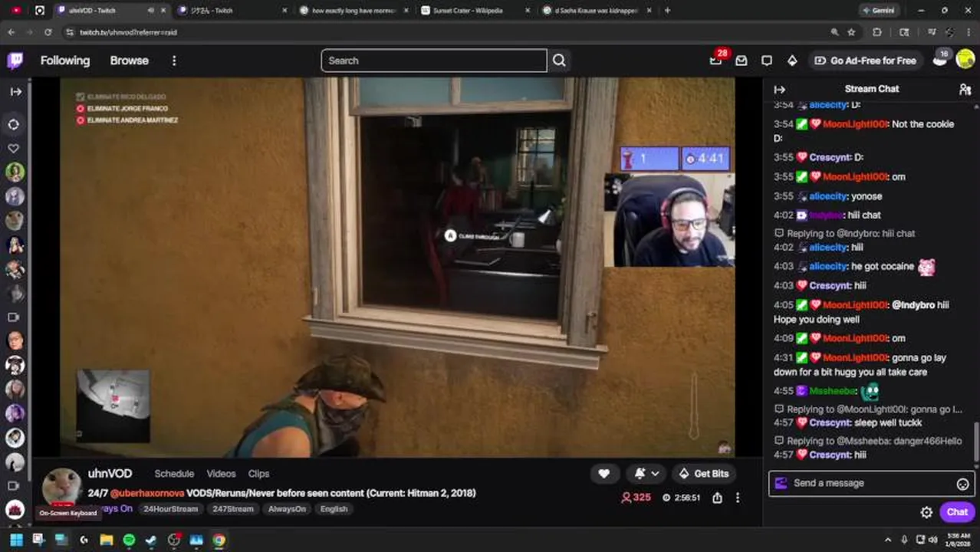Open the followed heart icon in sidebar
980x552 pixels.
point(14,148)
